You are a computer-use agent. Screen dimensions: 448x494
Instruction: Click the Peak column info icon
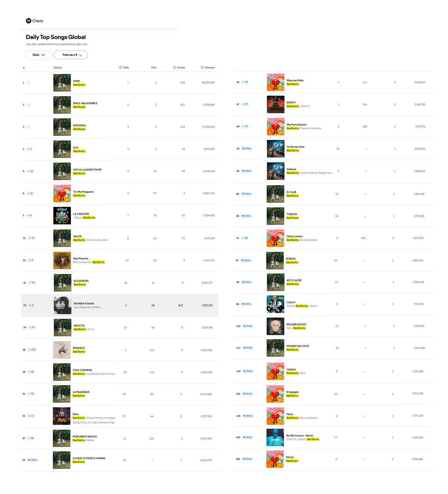click(120, 68)
